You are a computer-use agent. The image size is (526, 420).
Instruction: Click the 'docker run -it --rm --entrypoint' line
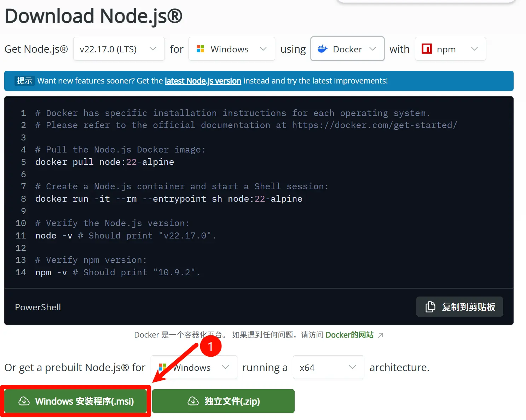[169, 199]
